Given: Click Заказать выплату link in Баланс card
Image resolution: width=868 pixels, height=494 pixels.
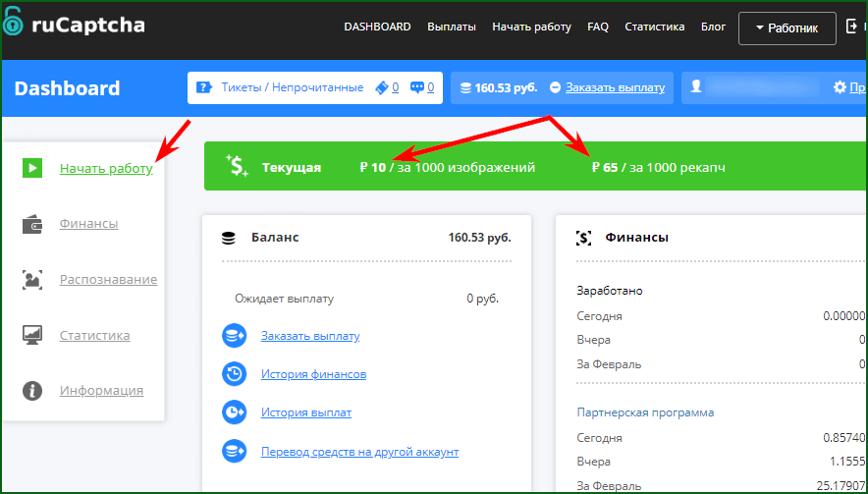Looking at the screenshot, I should tap(310, 336).
